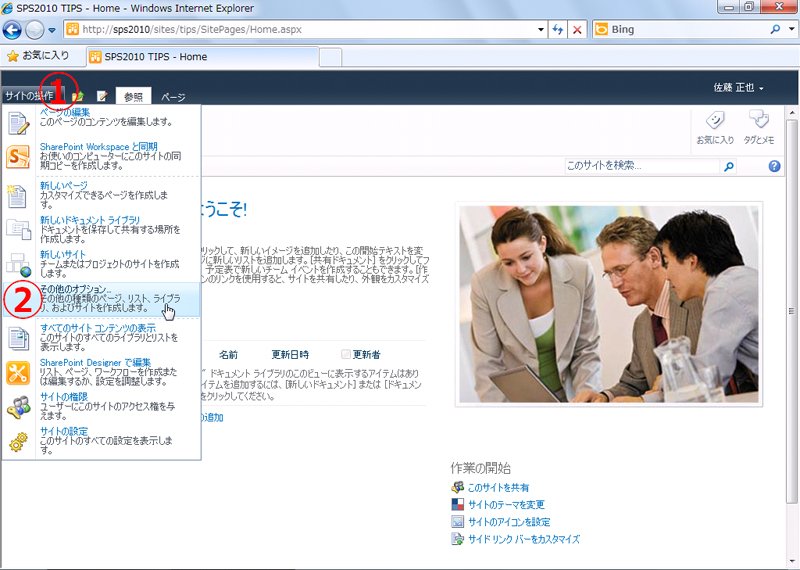Expand the address bar history dropdown
This screenshot has height=570, width=800.
tap(541, 30)
